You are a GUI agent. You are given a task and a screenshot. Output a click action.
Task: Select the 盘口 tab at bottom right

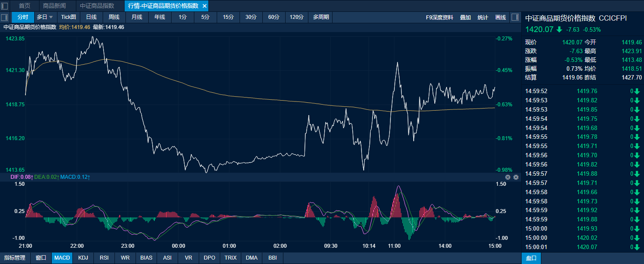[x=531, y=258]
